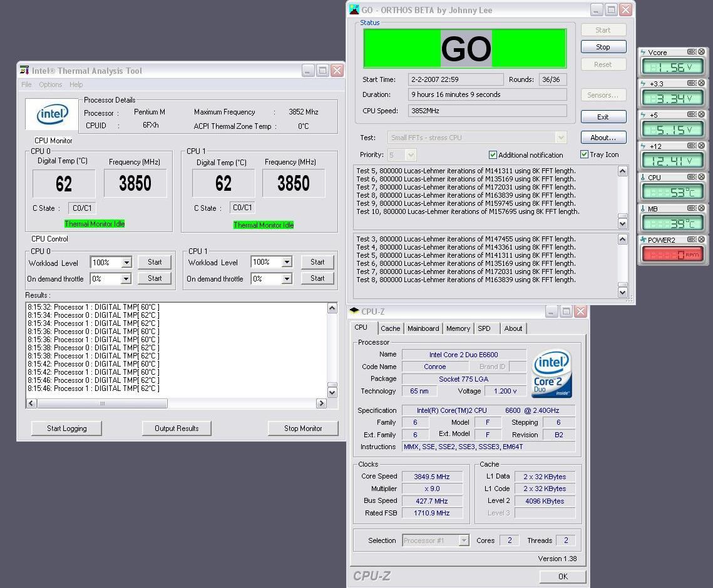Screen dimensions: 713x588
Task: Click the About... button in ORTHOS
Action: pos(603,138)
